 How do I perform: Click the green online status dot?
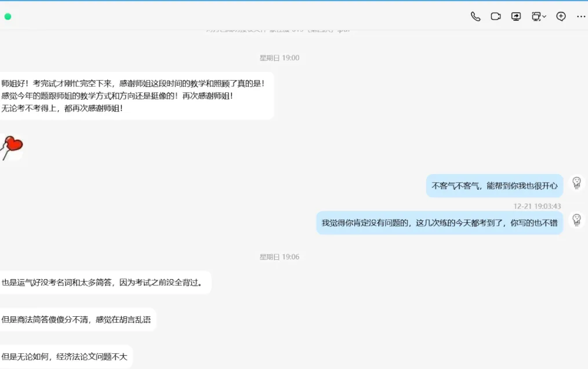8,16
